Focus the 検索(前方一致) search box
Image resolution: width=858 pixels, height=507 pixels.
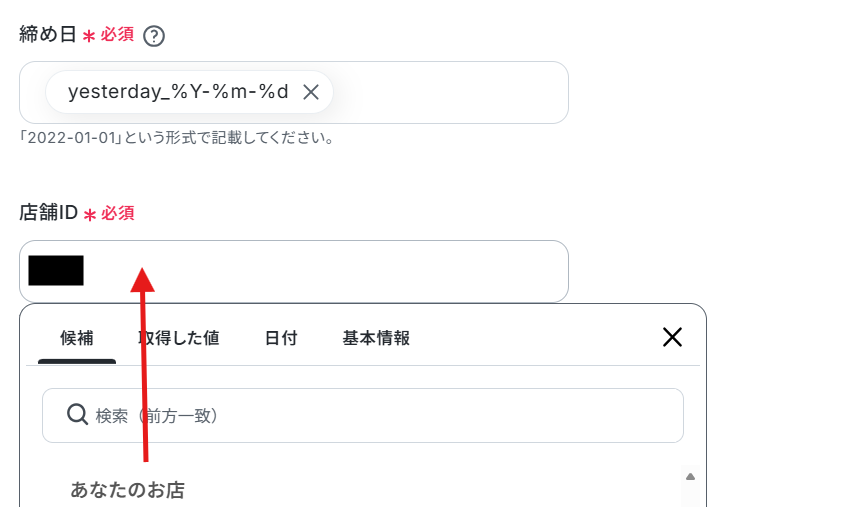click(363, 416)
